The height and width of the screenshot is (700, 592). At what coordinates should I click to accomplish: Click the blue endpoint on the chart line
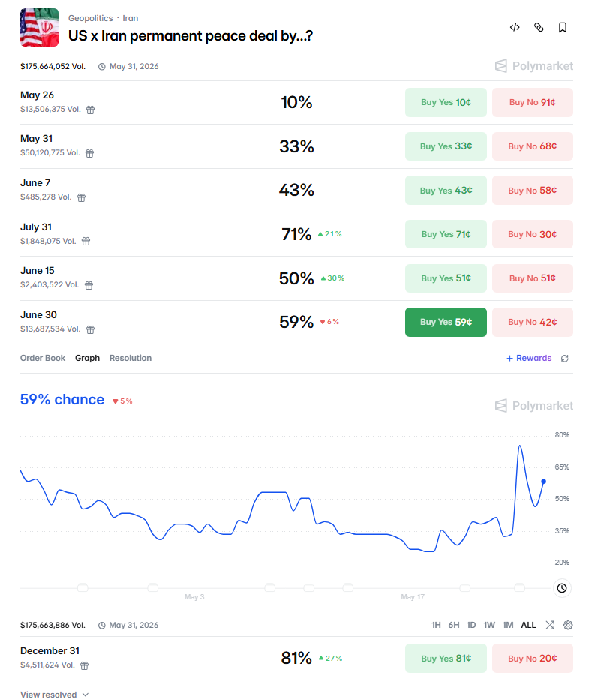pos(543,481)
